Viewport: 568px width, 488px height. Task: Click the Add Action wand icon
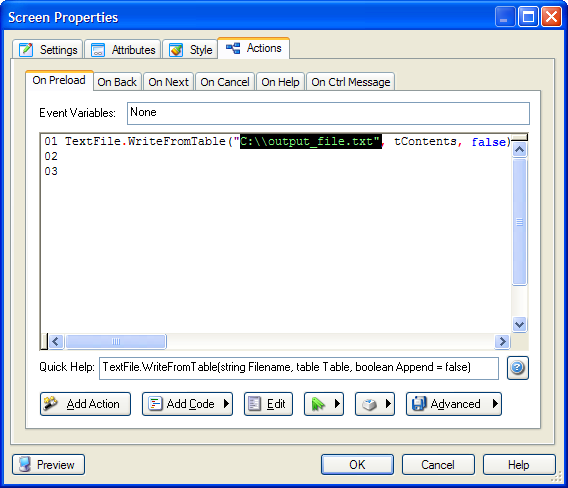pos(50,403)
